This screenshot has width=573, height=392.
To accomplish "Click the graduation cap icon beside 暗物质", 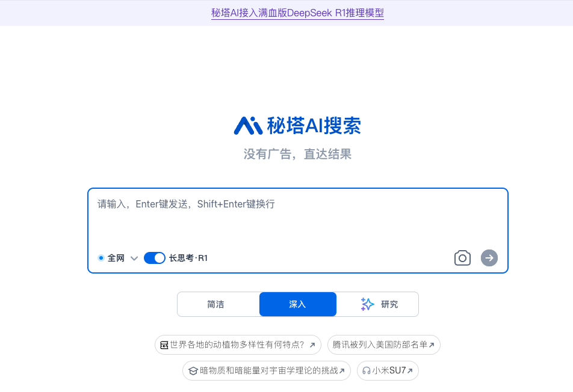I will point(193,371).
